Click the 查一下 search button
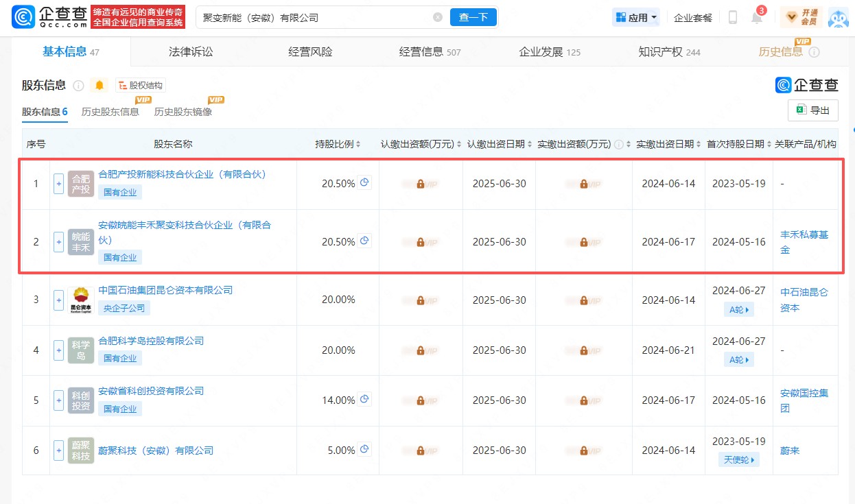This screenshot has width=855, height=504. (473, 18)
